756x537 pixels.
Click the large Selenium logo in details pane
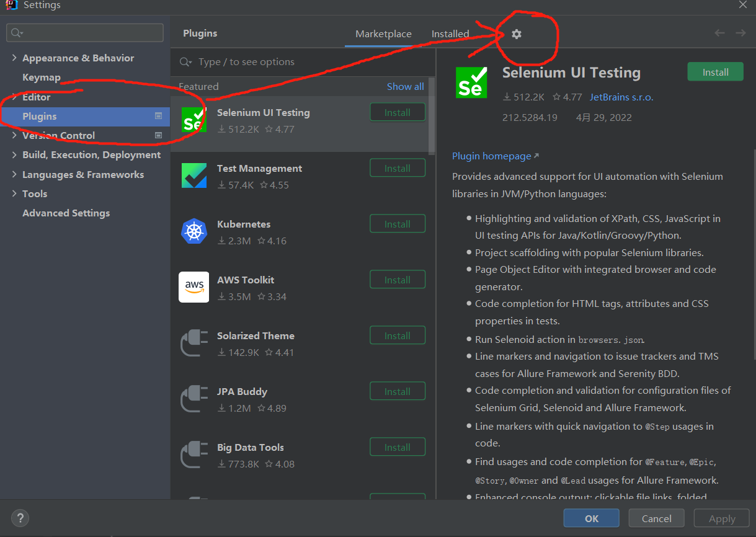471,82
